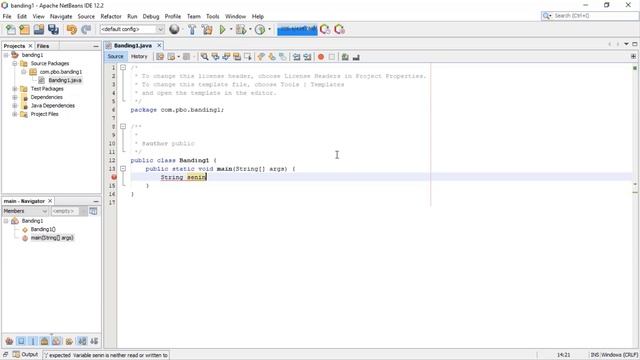Expand the Java Dependencies node
The height and width of the screenshot is (360, 640).
[x=15, y=106]
